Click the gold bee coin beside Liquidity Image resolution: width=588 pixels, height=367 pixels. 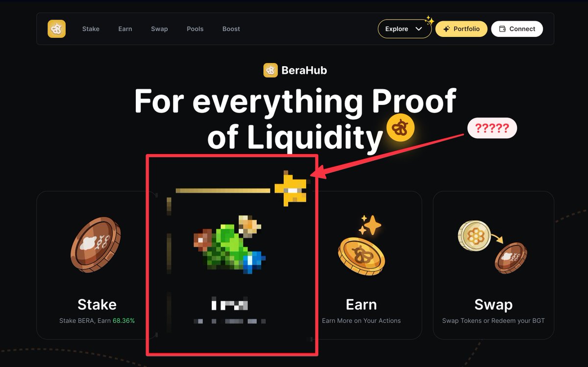coord(400,129)
